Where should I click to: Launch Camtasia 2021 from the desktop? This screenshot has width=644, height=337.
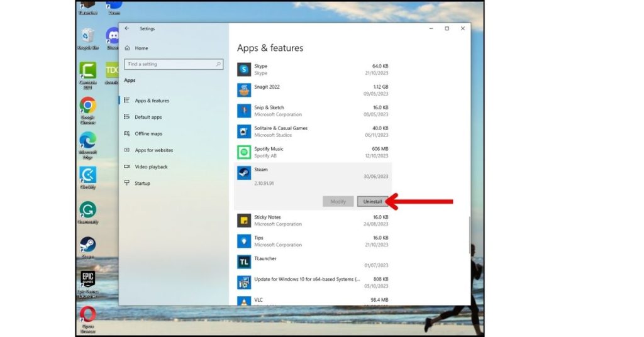[87, 75]
